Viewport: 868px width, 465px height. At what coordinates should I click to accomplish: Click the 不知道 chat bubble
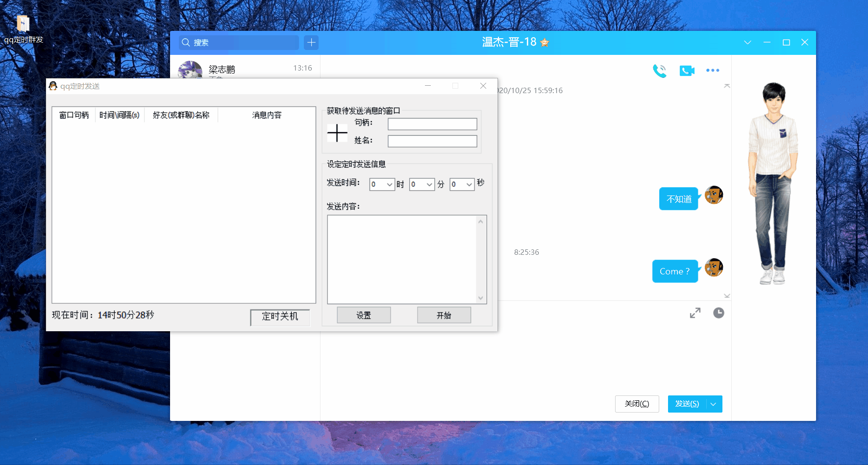click(x=679, y=199)
